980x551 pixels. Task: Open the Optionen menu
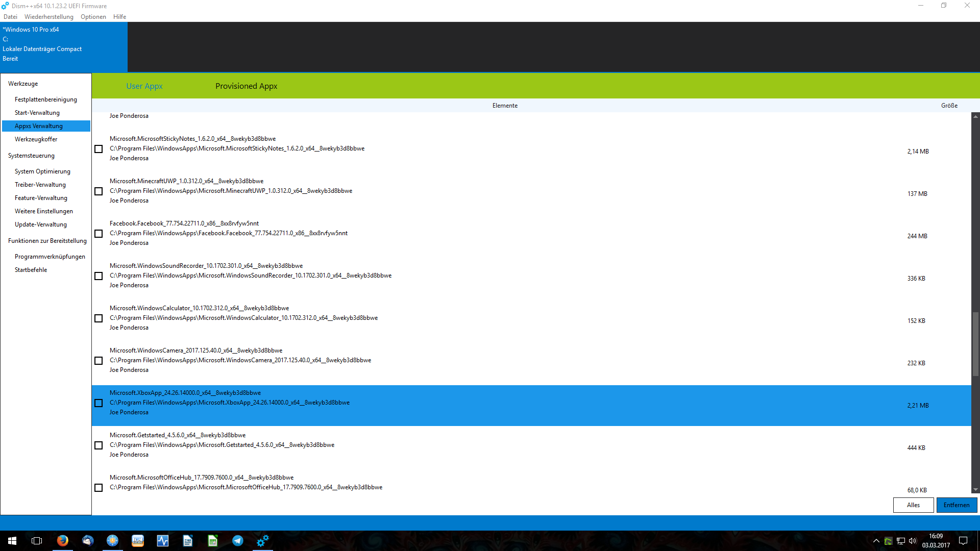click(93, 17)
